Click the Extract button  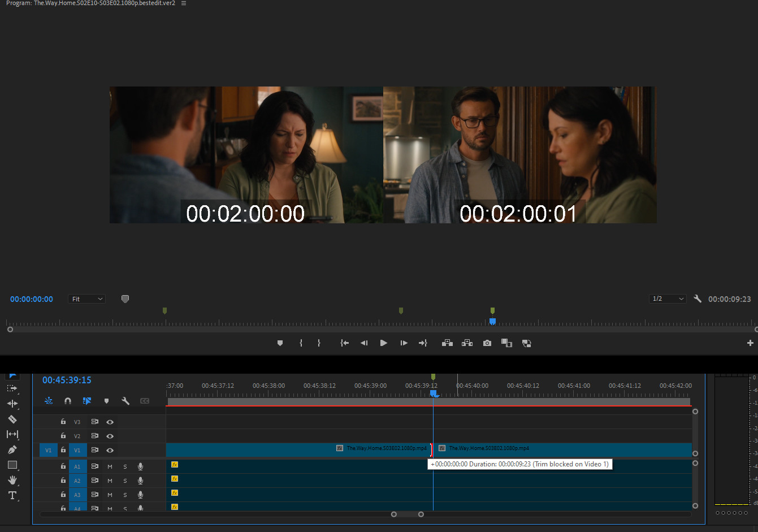pyautogui.click(x=467, y=343)
